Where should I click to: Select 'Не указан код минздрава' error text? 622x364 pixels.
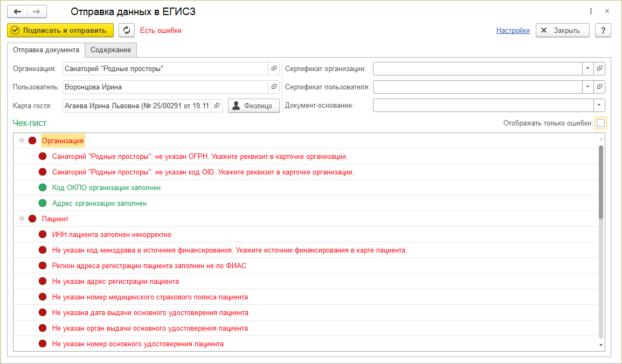coord(229,250)
